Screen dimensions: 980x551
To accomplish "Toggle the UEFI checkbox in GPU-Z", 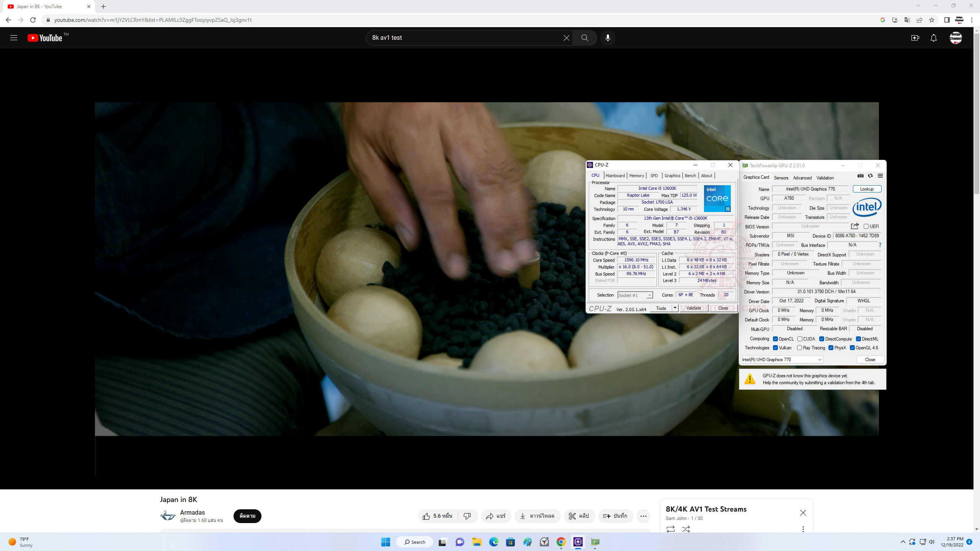I will coord(866,227).
